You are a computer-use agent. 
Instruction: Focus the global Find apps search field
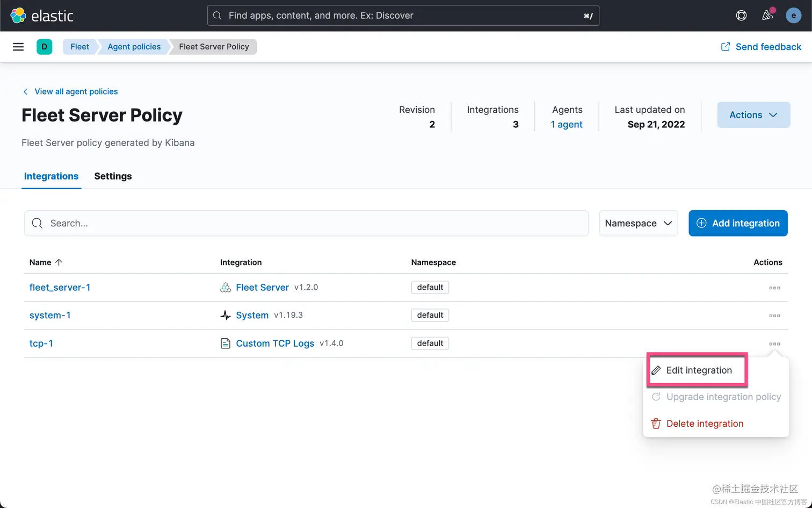403,16
